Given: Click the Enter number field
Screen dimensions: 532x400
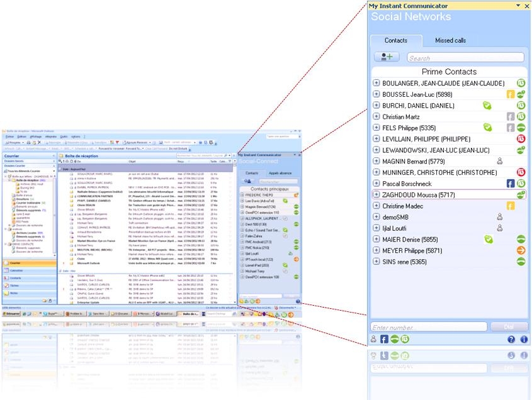Looking at the screenshot, I should 429,327.
